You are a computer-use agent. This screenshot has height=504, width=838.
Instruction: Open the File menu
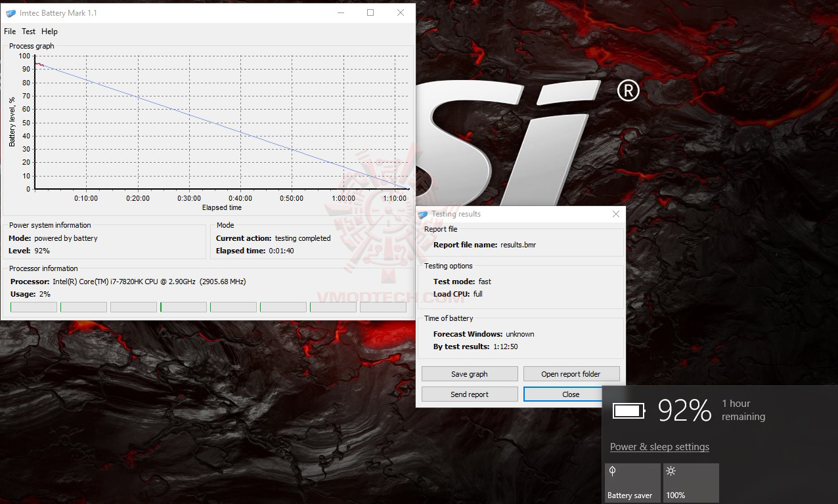9,31
